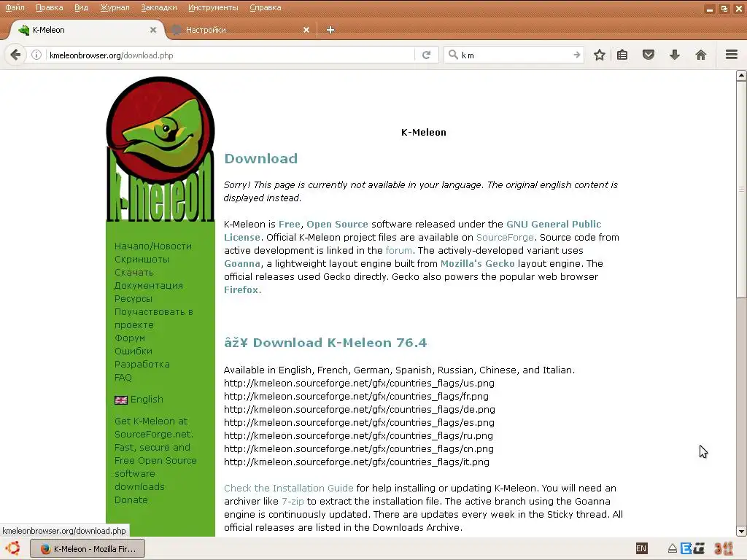
Task: Open Get K-Meleon at SourceForge.net link
Action: pyautogui.click(x=153, y=427)
